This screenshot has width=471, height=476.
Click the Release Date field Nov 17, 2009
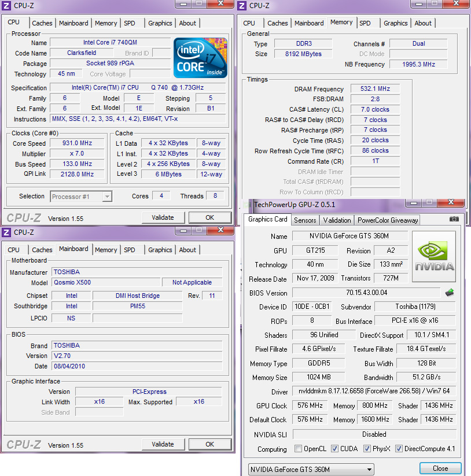coord(315,278)
